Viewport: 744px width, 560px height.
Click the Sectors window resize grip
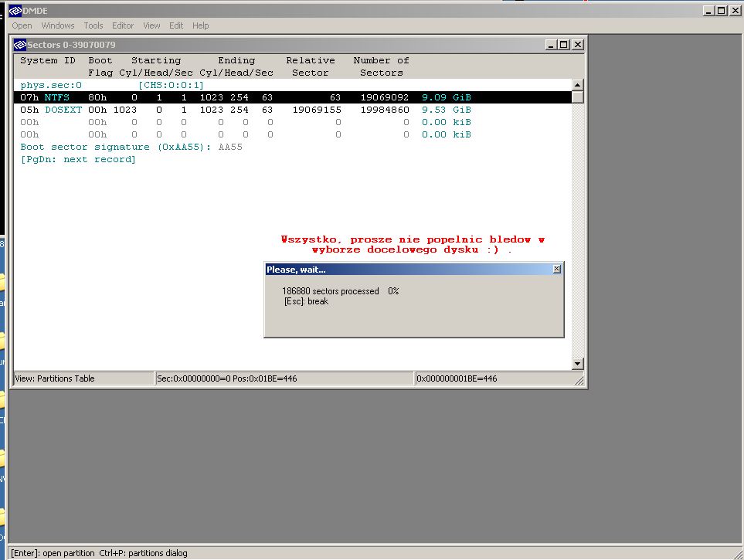(x=579, y=380)
